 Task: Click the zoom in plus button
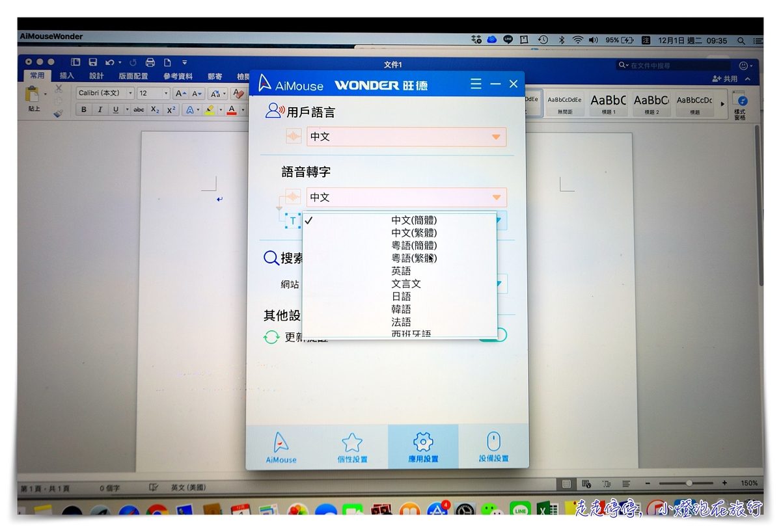coord(724,483)
